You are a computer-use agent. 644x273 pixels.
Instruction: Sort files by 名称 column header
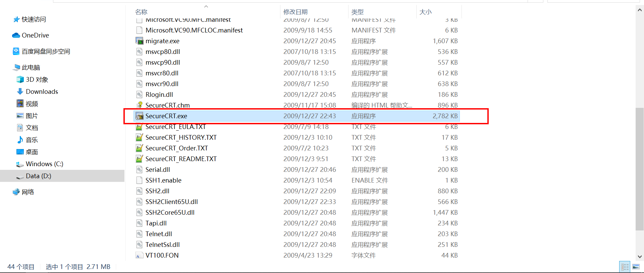click(x=141, y=12)
